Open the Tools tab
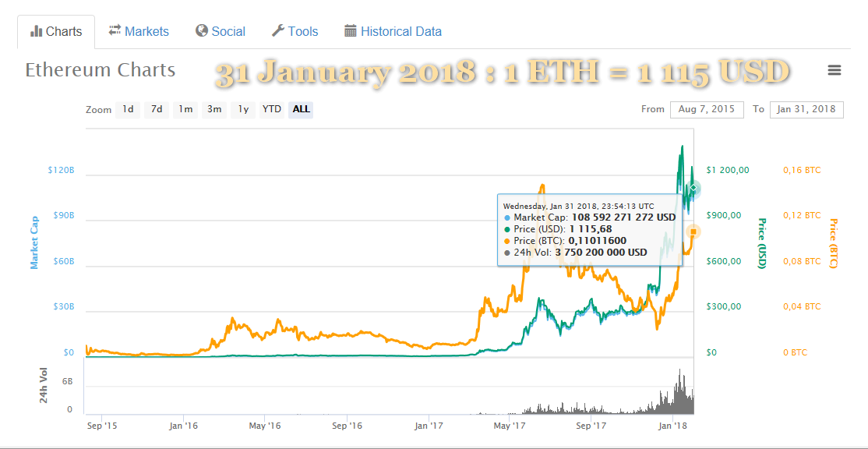Viewport: 868px width, 449px height. point(295,31)
